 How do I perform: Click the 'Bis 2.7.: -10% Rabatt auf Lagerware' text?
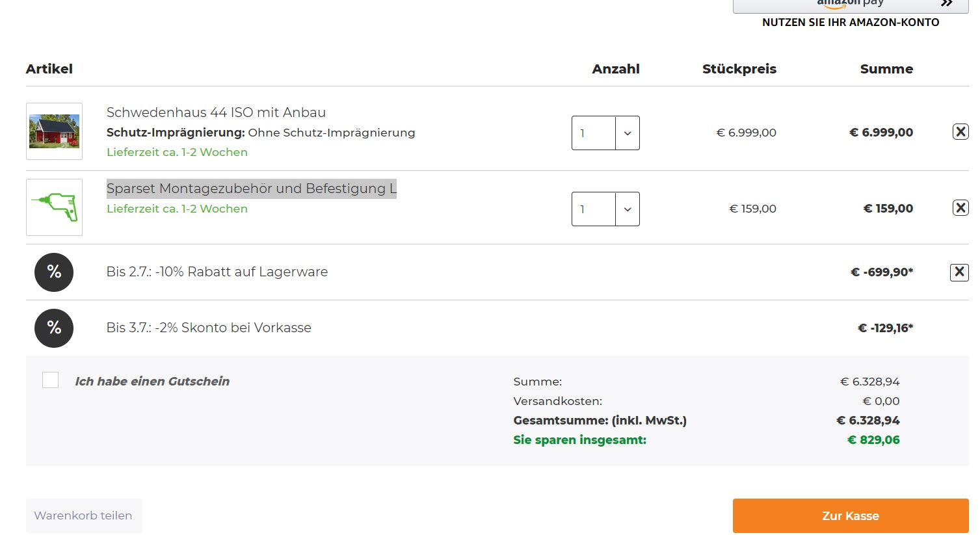(217, 272)
